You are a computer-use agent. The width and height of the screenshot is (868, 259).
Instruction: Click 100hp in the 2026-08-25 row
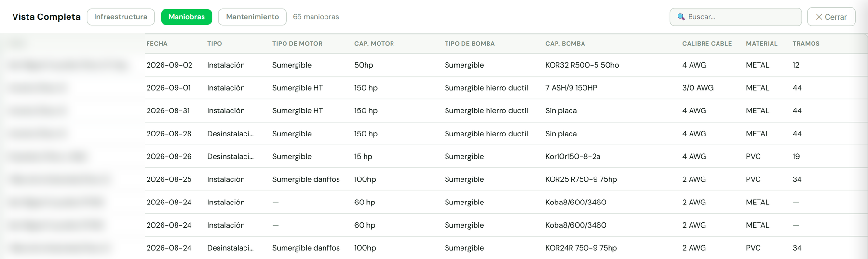pyautogui.click(x=365, y=179)
